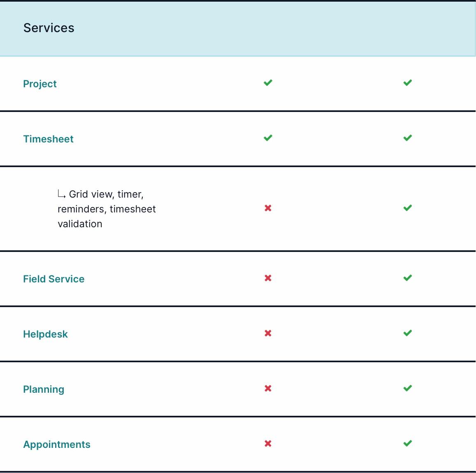476x473 pixels.
Task: Click the first green checkmark in Timesheet row
Action: pyautogui.click(x=268, y=138)
